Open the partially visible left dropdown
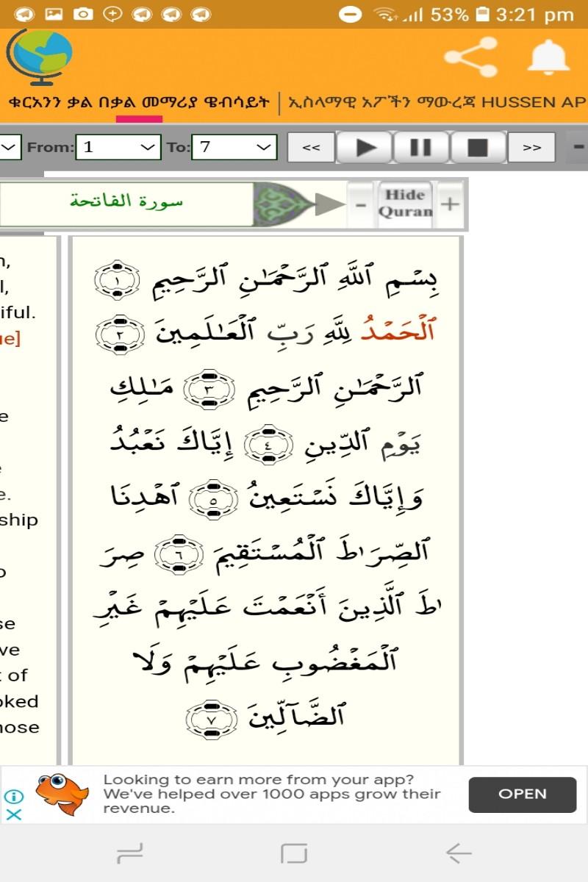Image resolution: width=588 pixels, height=882 pixels. (x=10, y=147)
